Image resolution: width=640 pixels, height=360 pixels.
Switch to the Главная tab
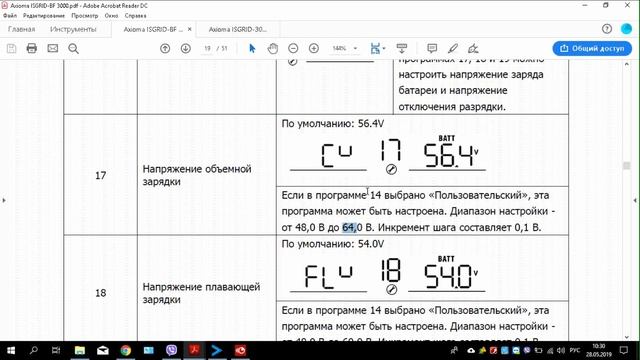pyautogui.click(x=22, y=29)
